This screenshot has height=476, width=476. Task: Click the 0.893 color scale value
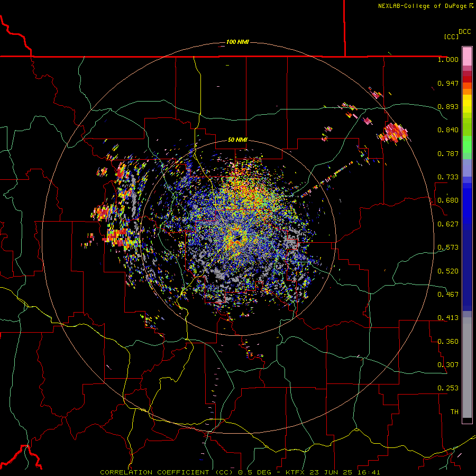pyautogui.click(x=448, y=106)
